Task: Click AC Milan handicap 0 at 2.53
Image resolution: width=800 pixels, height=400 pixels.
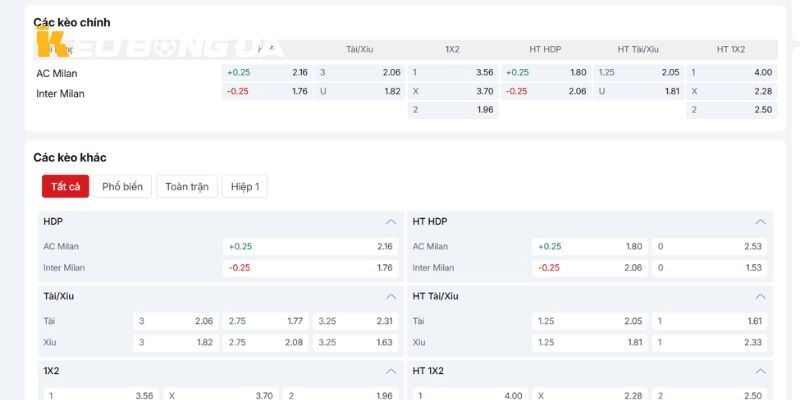Action: pyautogui.click(x=709, y=246)
